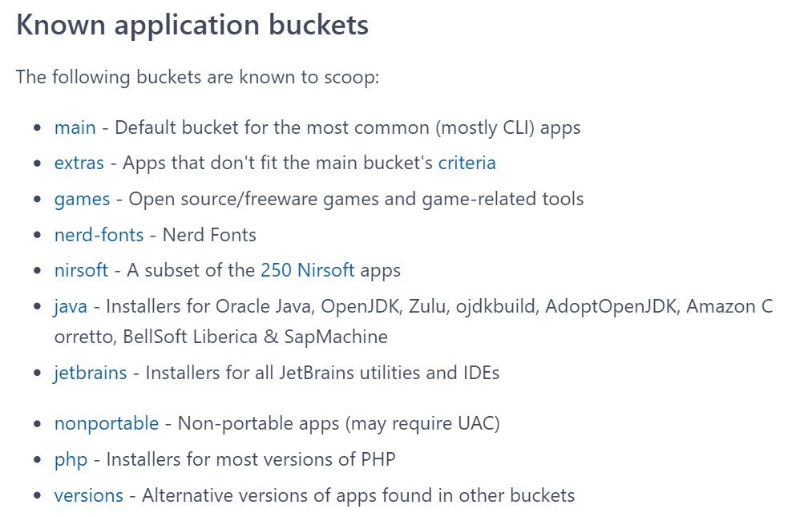This screenshot has width=812, height=517.
Task: Follow the 250 Nirsoft link
Action: click(x=308, y=270)
